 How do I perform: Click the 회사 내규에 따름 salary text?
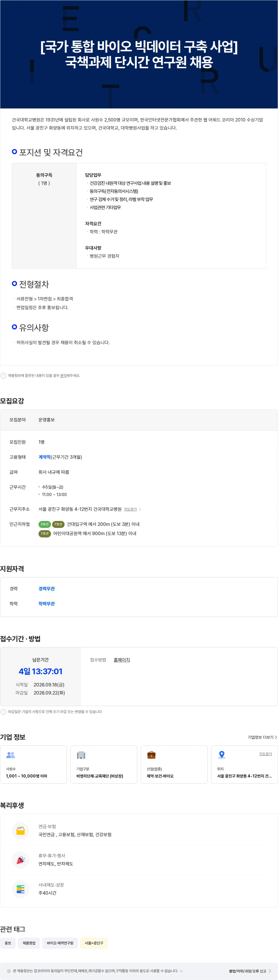tap(54, 472)
